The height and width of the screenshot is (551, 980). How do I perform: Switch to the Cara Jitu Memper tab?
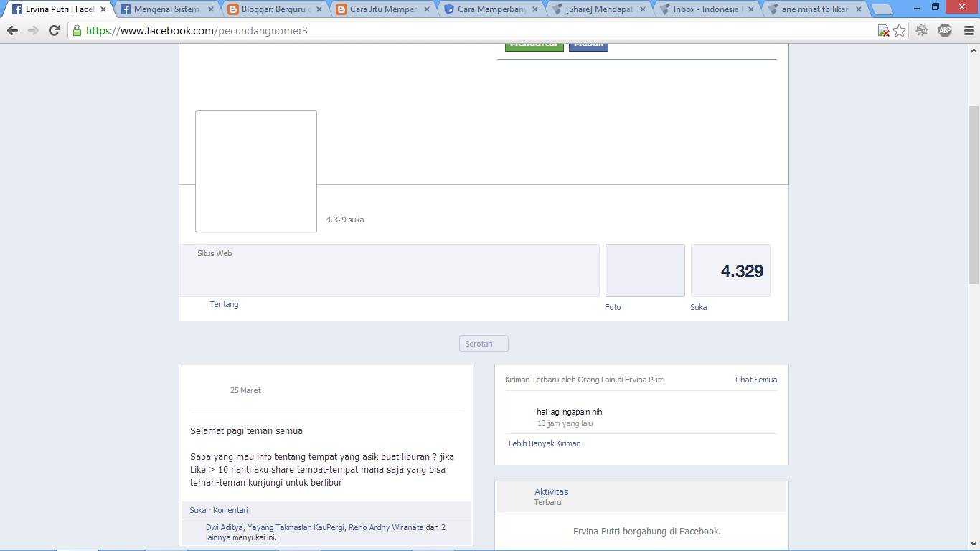click(x=383, y=9)
